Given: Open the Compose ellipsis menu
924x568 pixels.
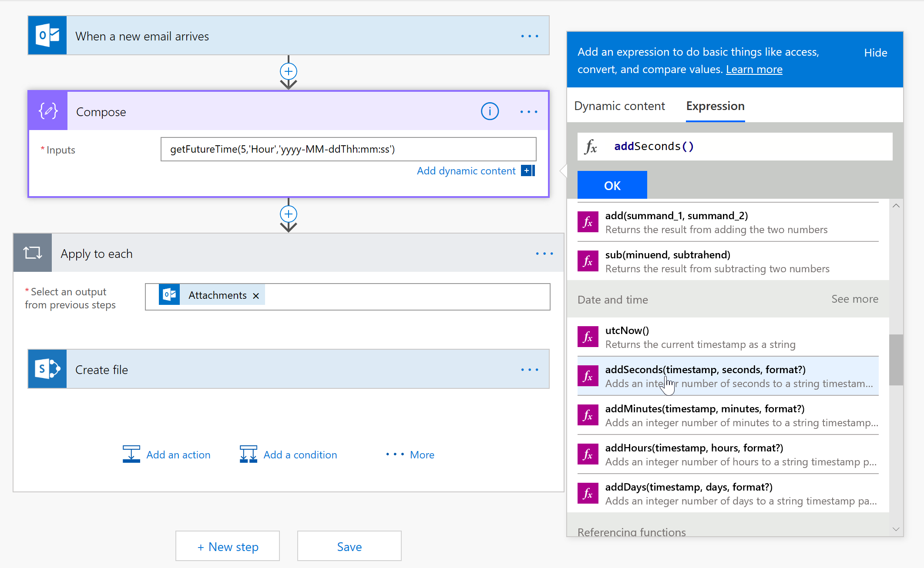Looking at the screenshot, I should point(528,111).
